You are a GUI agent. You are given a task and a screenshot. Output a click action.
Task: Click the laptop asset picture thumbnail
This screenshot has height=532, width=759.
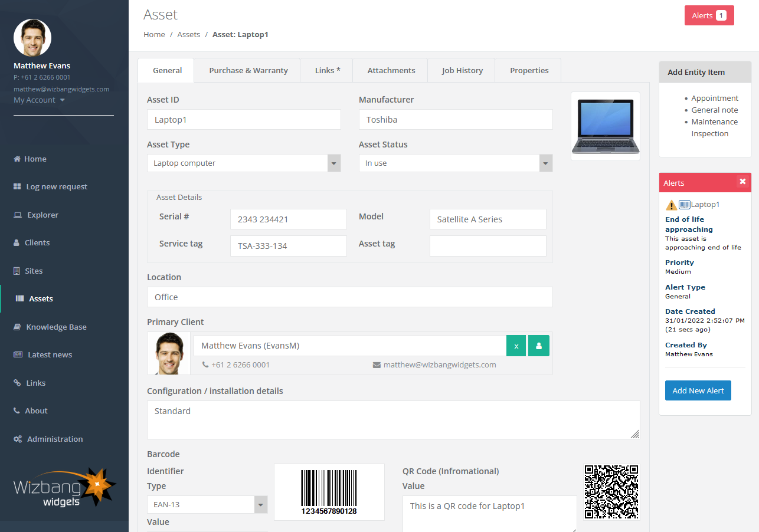pyautogui.click(x=606, y=126)
